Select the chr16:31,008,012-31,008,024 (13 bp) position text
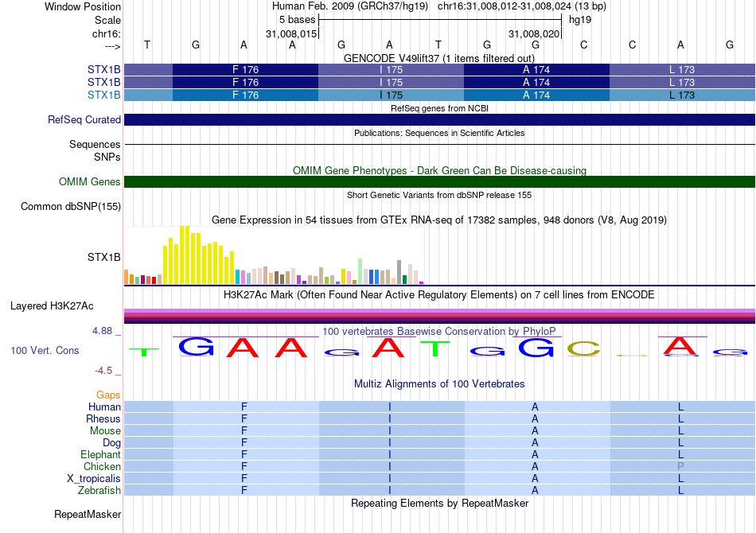The height and width of the screenshot is (533, 756). (522, 6)
